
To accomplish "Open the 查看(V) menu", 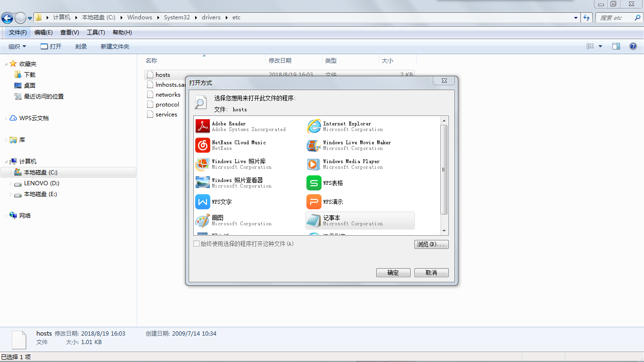I will tap(70, 33).
